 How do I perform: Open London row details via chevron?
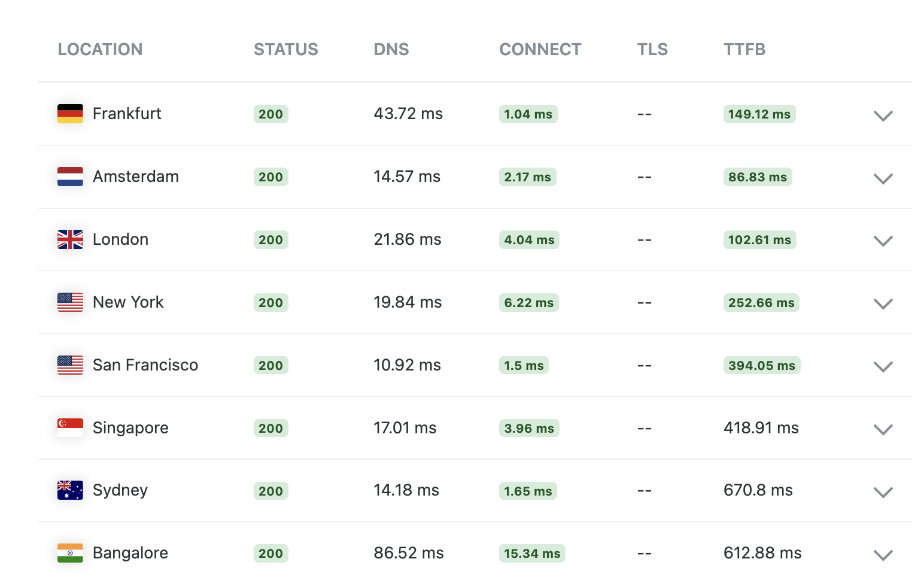[x=883, y=241]
